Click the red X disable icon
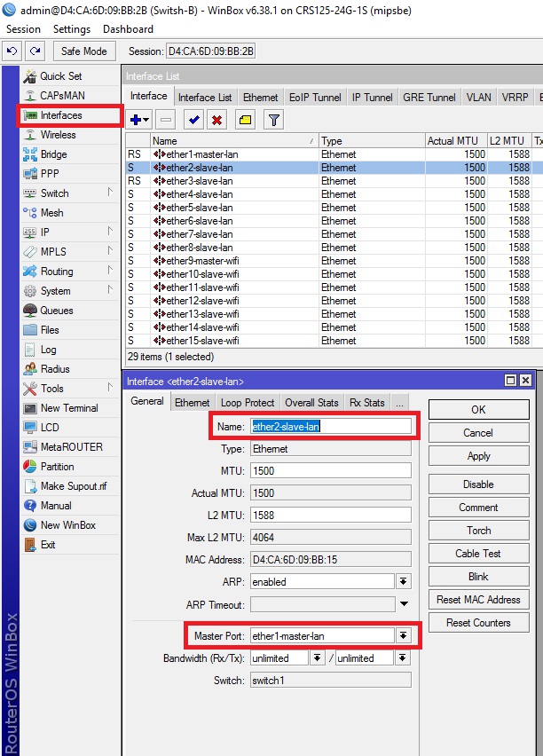Image resolution: width=543 pixels, height=756 pixels. pos(217,120)
